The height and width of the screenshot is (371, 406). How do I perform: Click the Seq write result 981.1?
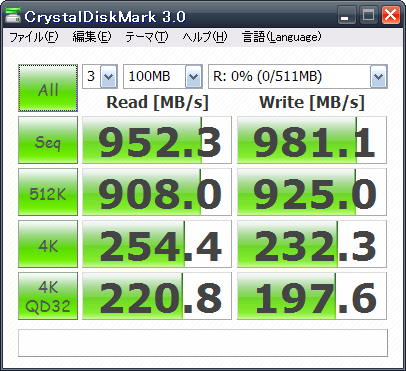click(312, 140)
